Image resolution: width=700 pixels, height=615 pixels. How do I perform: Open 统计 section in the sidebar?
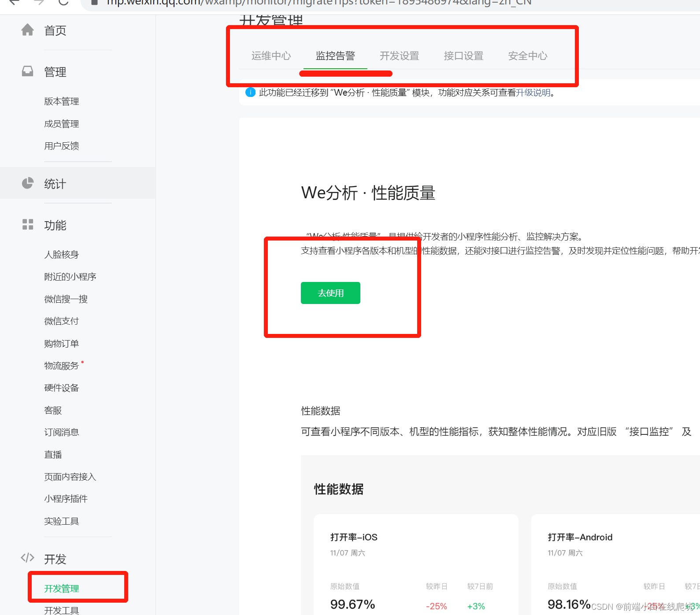pyautogui.click(x=55, y=184)
